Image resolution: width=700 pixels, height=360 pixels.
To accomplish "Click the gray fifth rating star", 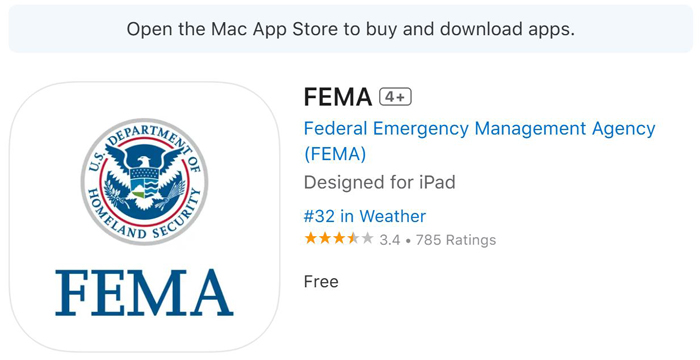I will point(367,238).
